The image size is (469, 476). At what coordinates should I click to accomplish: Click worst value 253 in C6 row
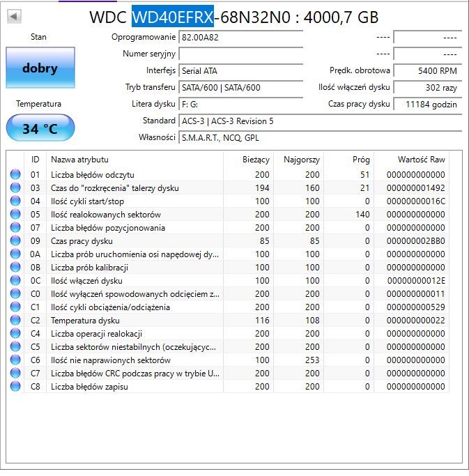(312, 360)
